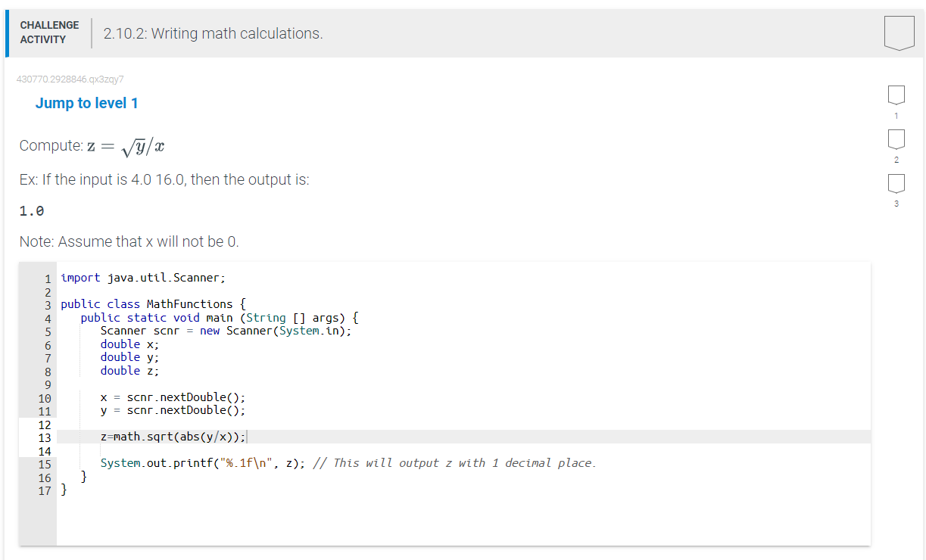This screenshot has height=560, width=926.
Task: Open the Jump to level 1 link
Action: pyautogui.click(x=86, y=103)
